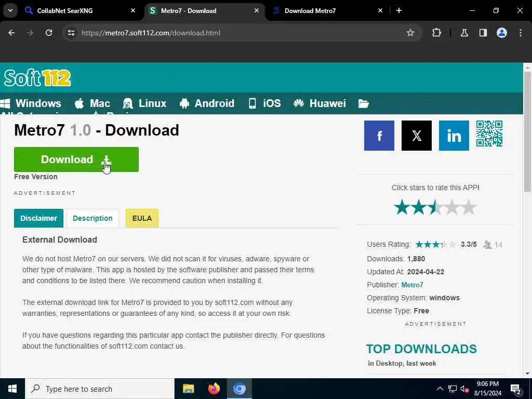The image size is (532, 399).
Task: Click the green Download button
Action: [76, 159]
